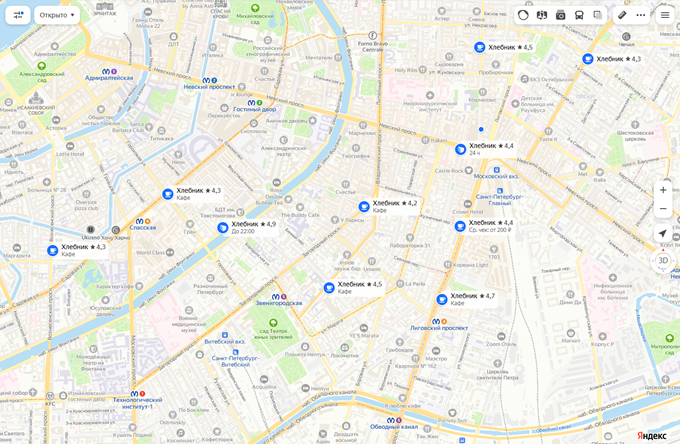Open the search filters settings button

coord(18,15)
